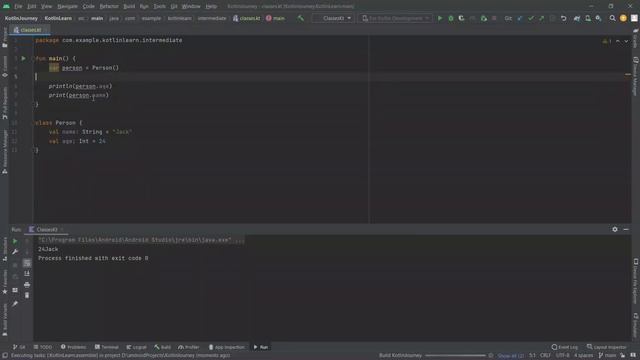
Task: Click the run gutter icon next to main
Action: click(24, 58)
